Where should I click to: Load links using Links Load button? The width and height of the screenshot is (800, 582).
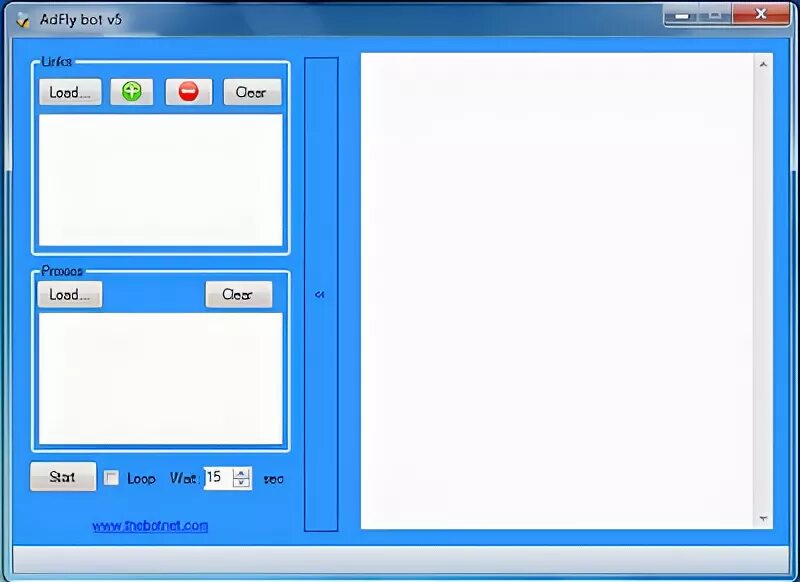(70, 92)
